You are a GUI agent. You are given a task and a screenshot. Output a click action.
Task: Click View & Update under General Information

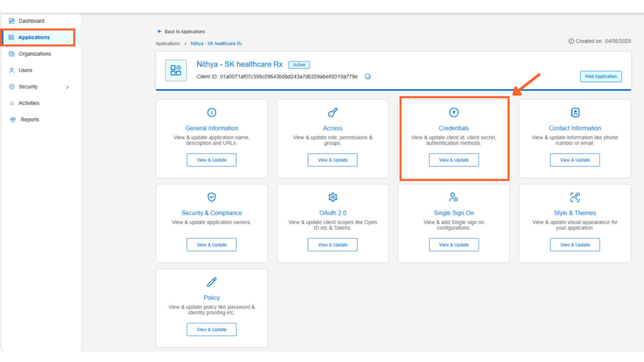211,160
